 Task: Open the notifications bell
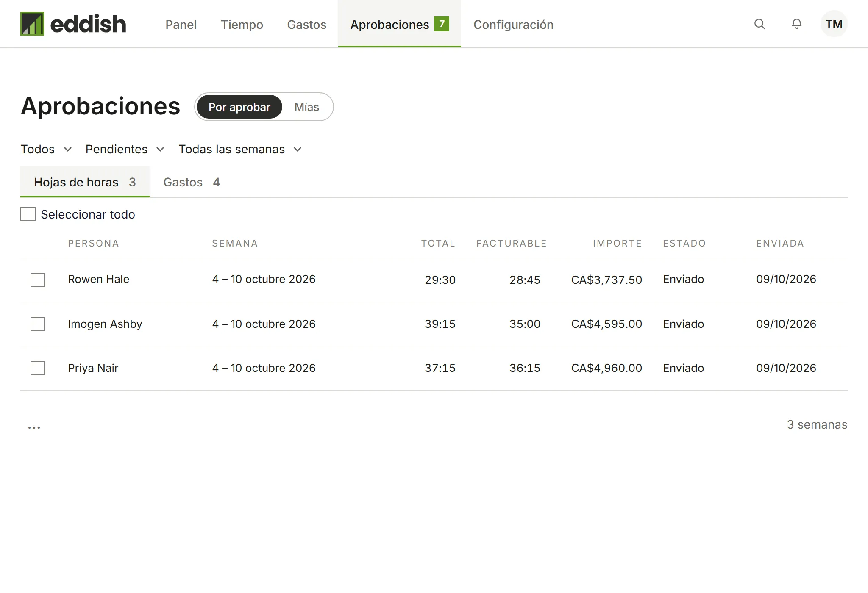797,24
